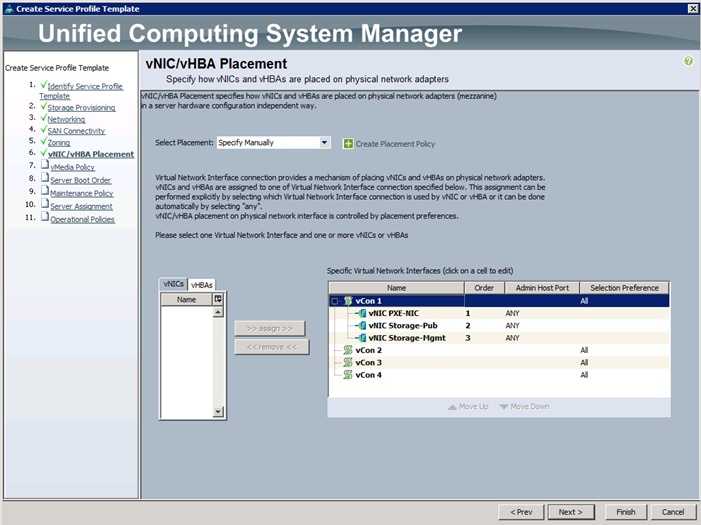This screenshot has width=701, height=525.
Task: Go to Storage Provisioning step
Action: tap(81, 108)
